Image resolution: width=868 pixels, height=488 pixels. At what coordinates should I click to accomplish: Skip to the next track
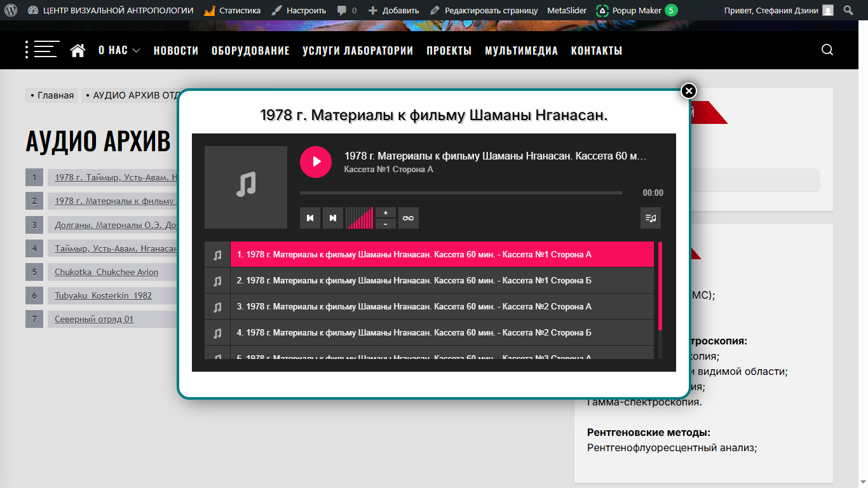point(332,218)
